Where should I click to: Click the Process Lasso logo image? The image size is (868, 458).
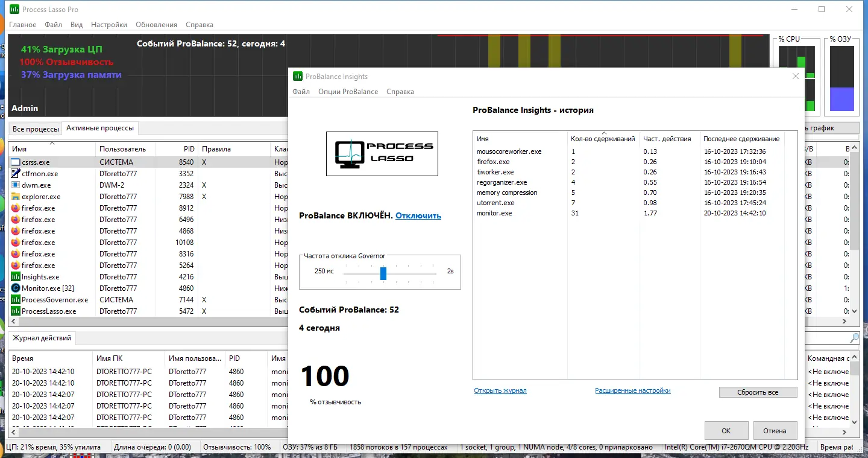click(x=382, y=154)
